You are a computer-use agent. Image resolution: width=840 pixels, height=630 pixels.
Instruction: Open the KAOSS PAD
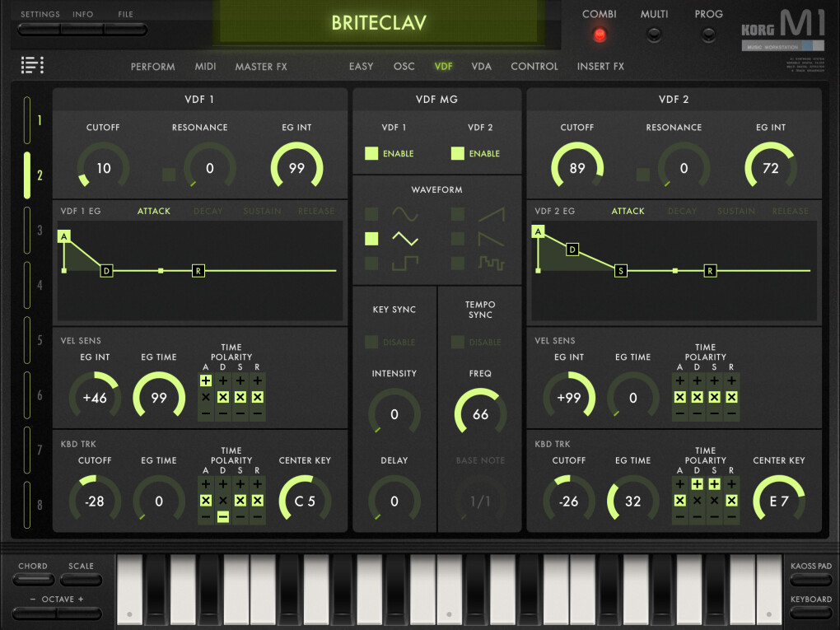[810, 579]
